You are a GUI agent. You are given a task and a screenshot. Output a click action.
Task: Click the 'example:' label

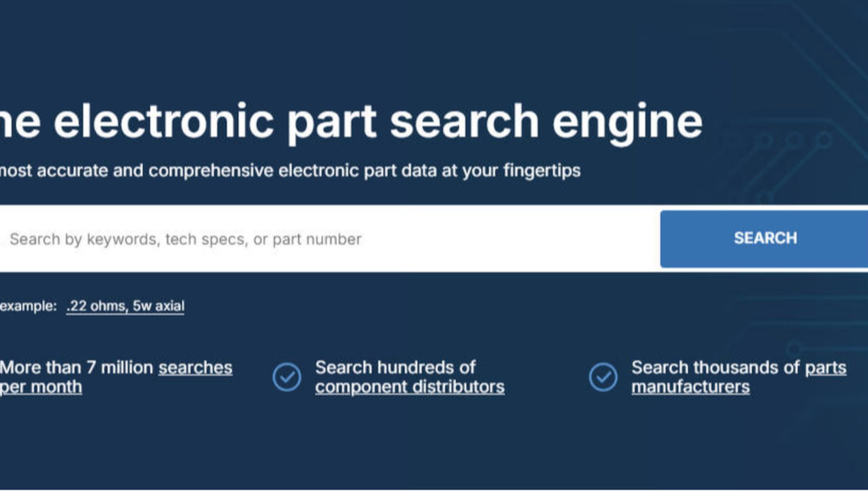[x=28, y=306]
